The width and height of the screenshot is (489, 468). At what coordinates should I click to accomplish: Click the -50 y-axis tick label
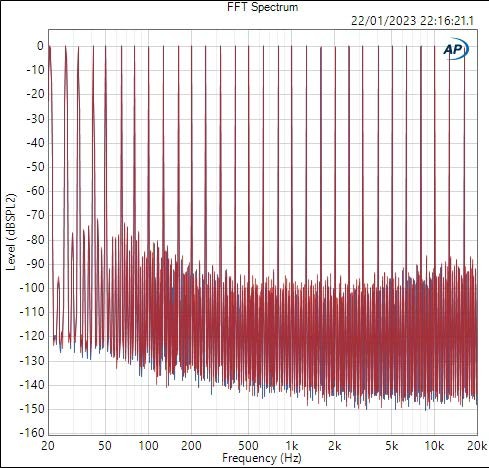pyautogui.click(x=35, y=167)
